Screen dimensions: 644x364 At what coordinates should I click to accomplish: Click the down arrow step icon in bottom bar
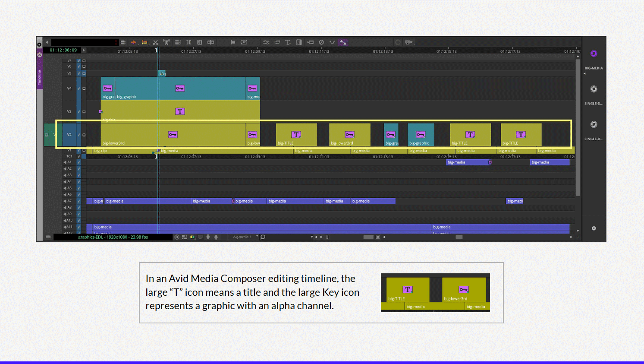(x=208, y=237)
